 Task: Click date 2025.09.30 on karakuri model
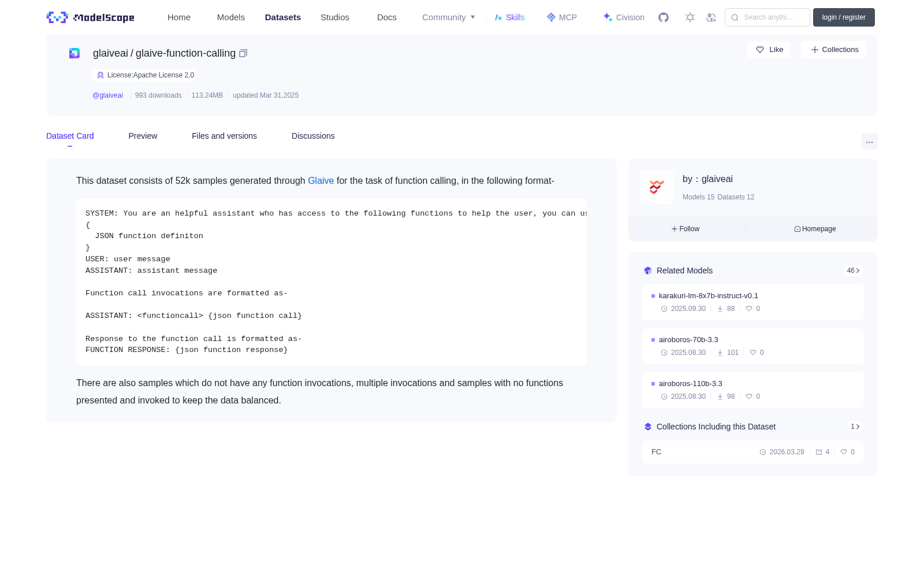(688, 309)
